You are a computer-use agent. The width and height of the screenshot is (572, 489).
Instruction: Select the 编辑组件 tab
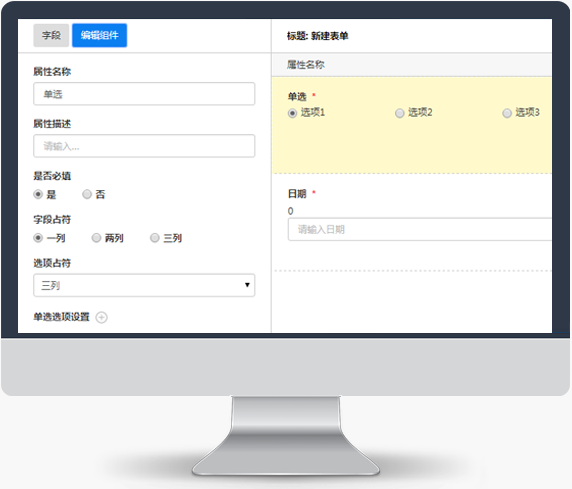click(100, 35)
